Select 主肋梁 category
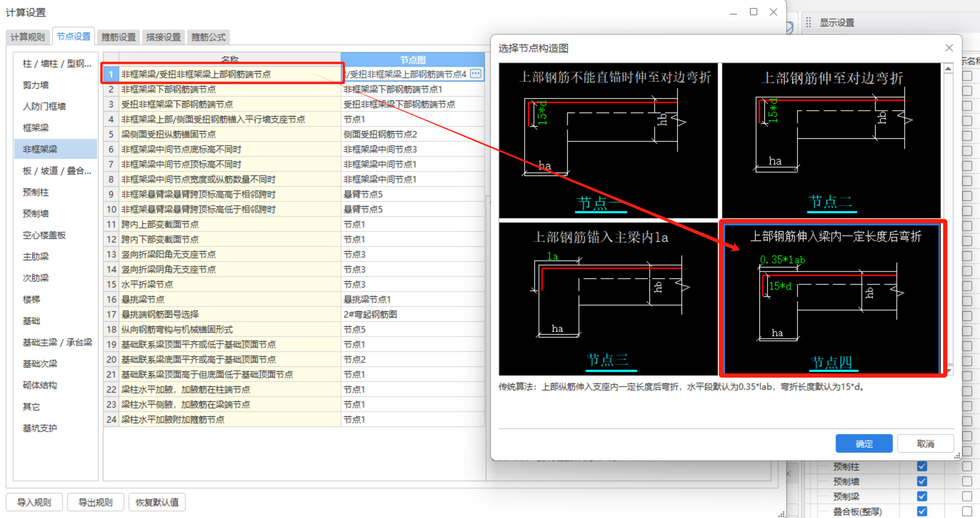 point(56,256)
